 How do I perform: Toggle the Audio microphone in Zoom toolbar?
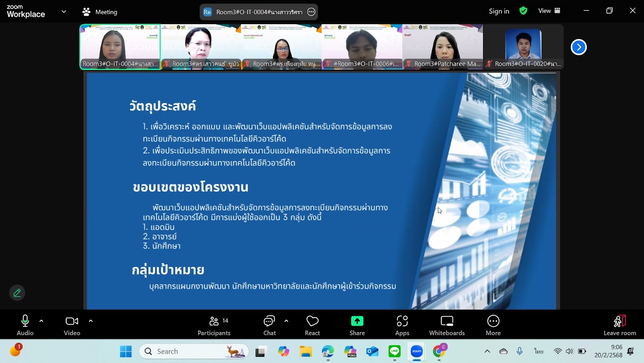pyautogui.click(x=25, y=325)
